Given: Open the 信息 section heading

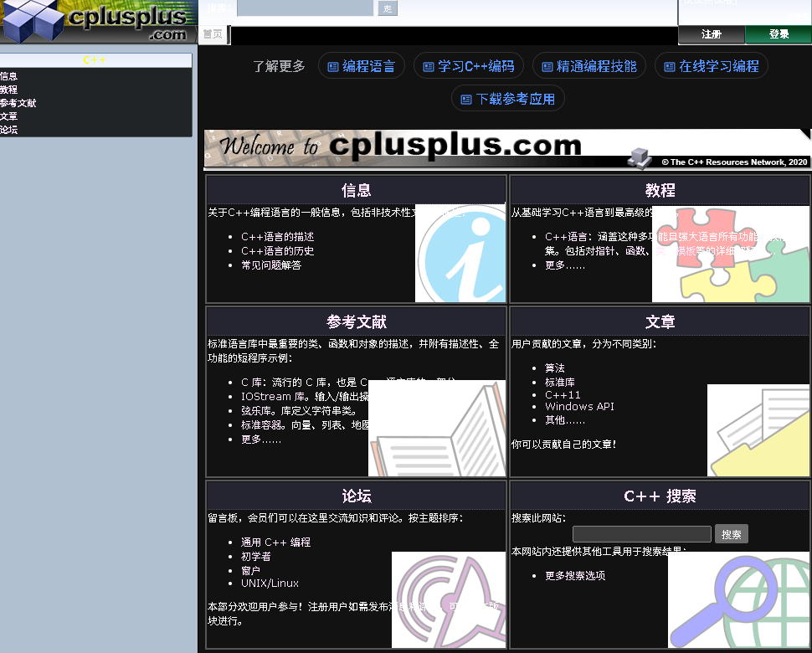Looking at the screenshot, I should [357, 191].
